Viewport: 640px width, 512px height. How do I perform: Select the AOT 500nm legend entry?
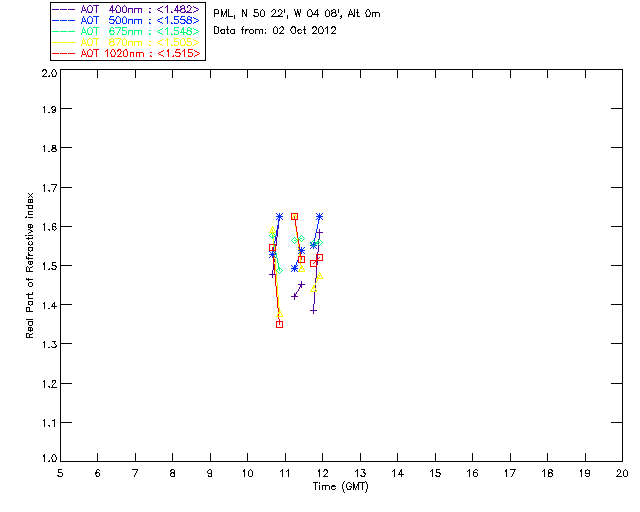126,20
